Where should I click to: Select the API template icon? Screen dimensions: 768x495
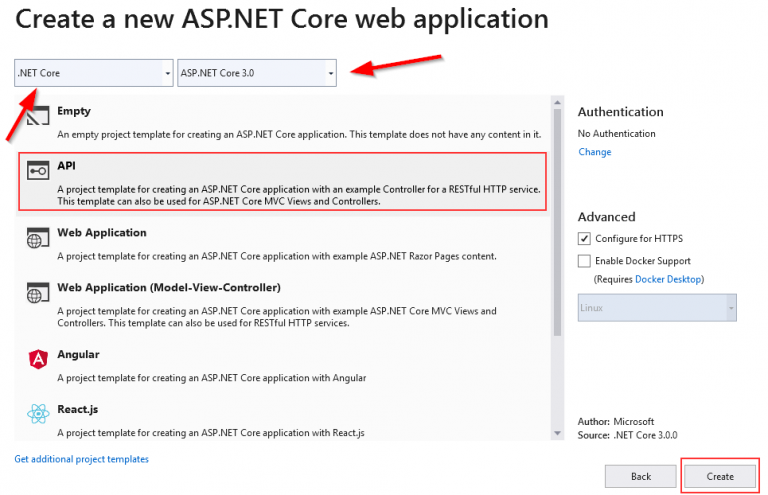38,171
